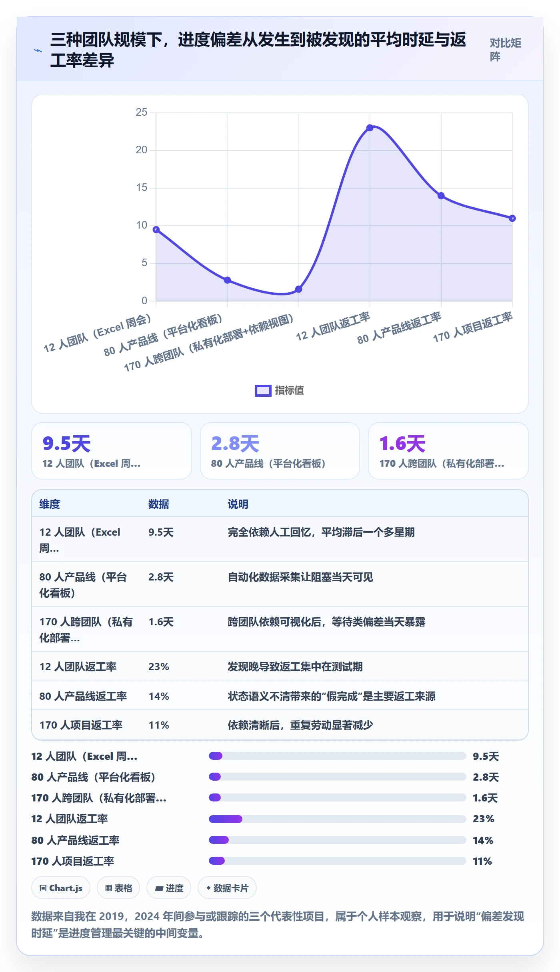Select the 80 人产品线 平台化看板 chart data point
Image resolution: width=560 pixels, height=972 pixels.
point(227,280)
